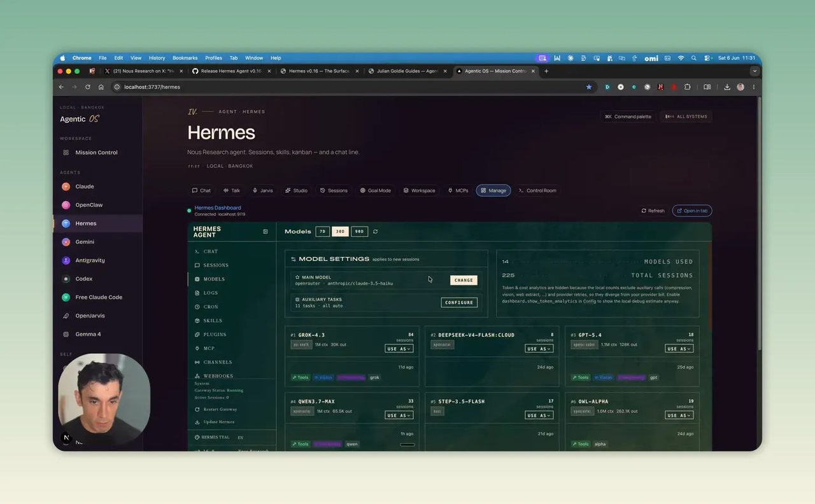Viewport: 815px width, 504px height.
Task: Select Codex agent in sidebar
Action: 83,279
